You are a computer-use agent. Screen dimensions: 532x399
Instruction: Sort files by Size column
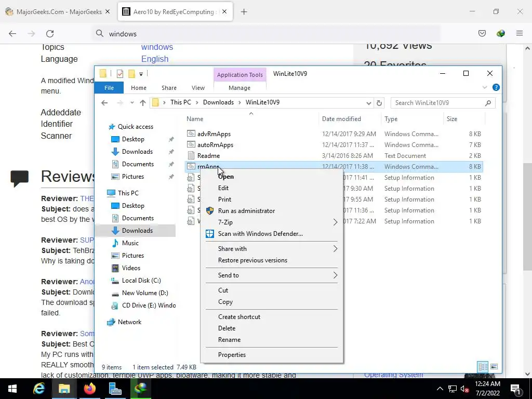(464, 119)
